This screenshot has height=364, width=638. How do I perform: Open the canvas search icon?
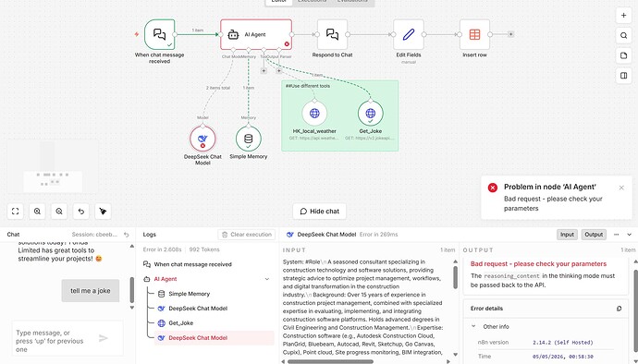point(623,35)
